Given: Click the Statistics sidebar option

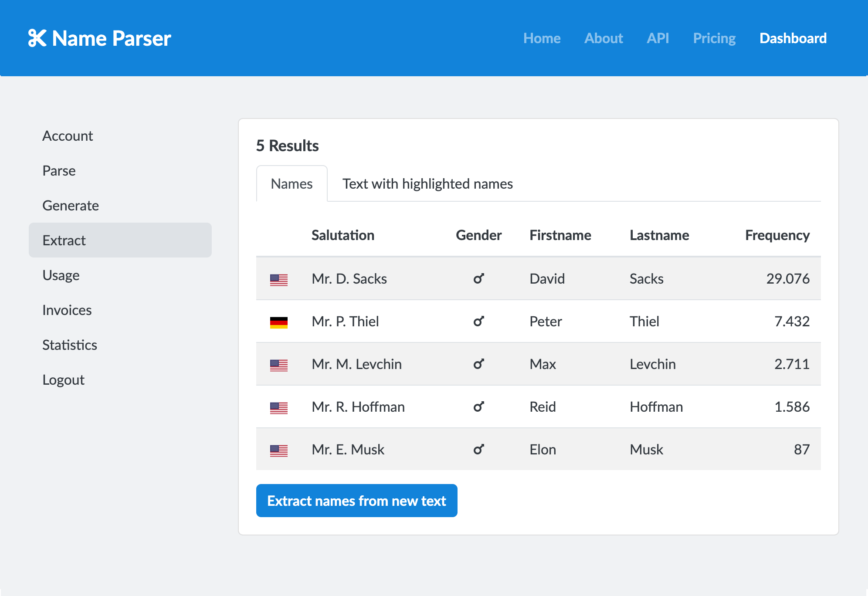Looking at the screenshot, I should point(70,343).
